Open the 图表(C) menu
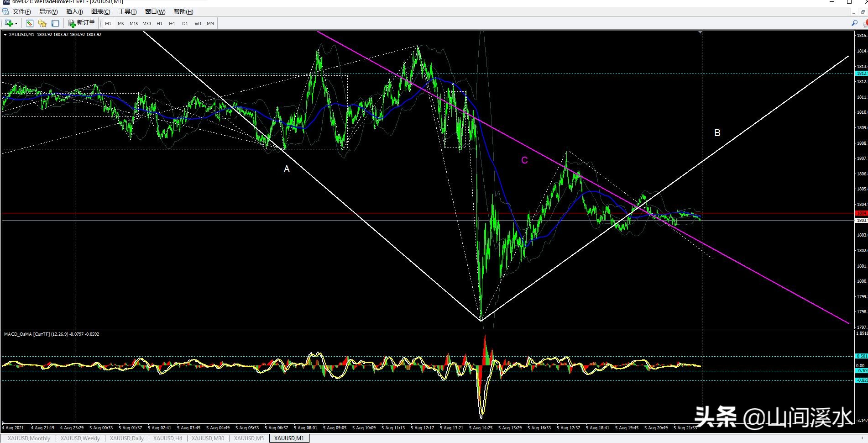Viewport: 868px width, 443px height. pos(101,11)
